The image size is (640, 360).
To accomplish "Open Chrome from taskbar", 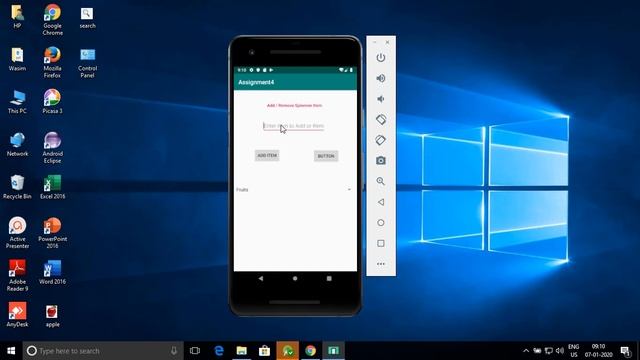I will pos(310,351).
